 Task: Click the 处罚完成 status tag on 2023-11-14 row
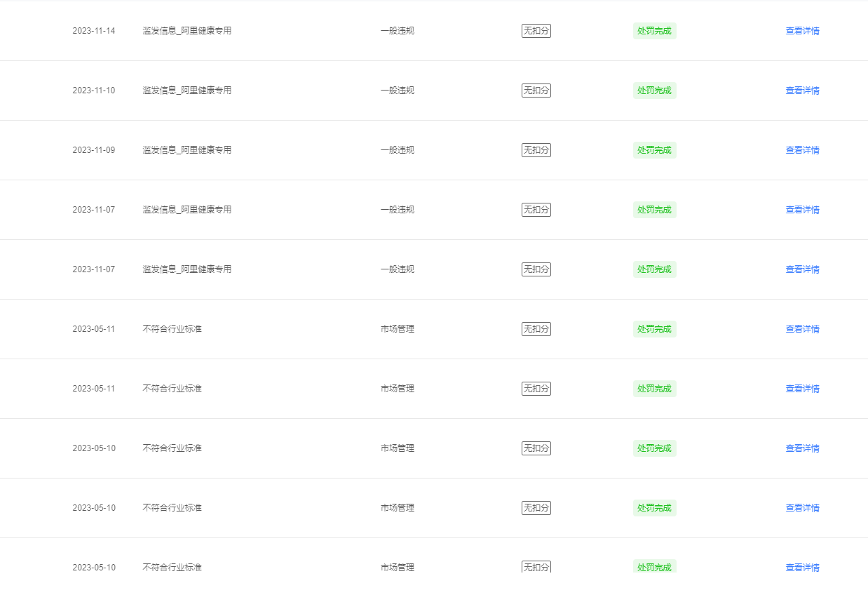click(654, 31)
